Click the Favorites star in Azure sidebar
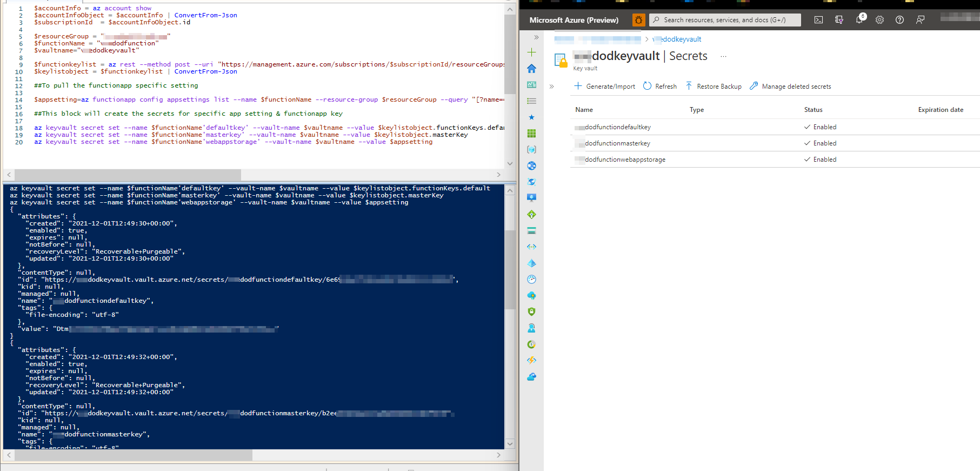 pos(531,117)
